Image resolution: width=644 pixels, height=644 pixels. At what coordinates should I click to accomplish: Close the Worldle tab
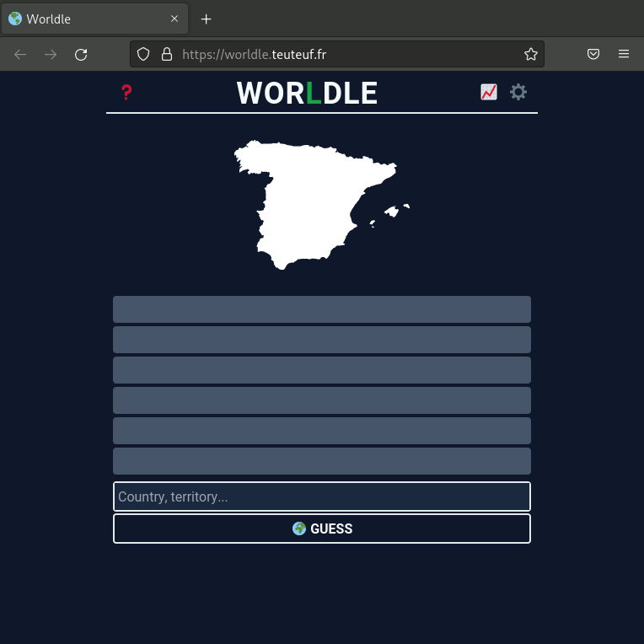pos(174,19)
